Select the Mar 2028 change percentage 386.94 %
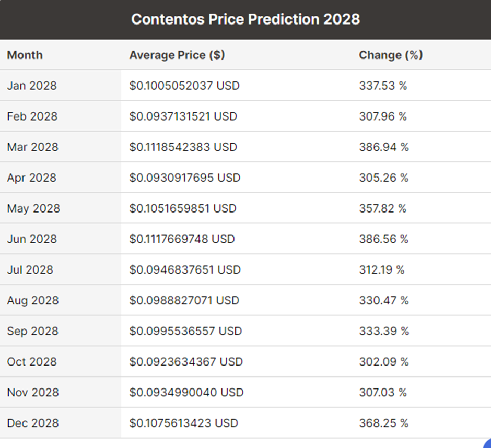The image size is (491, 448). coord(384,147)
